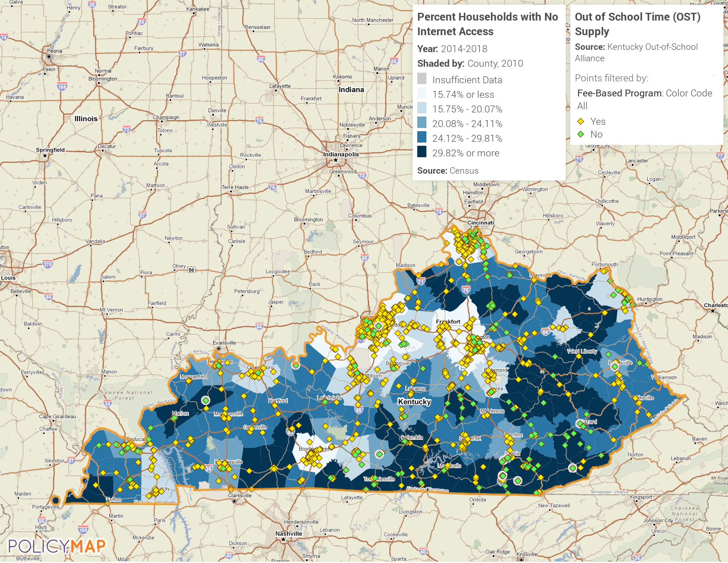
Task: Click the US 50 shield near Olney
Action: 191,270
